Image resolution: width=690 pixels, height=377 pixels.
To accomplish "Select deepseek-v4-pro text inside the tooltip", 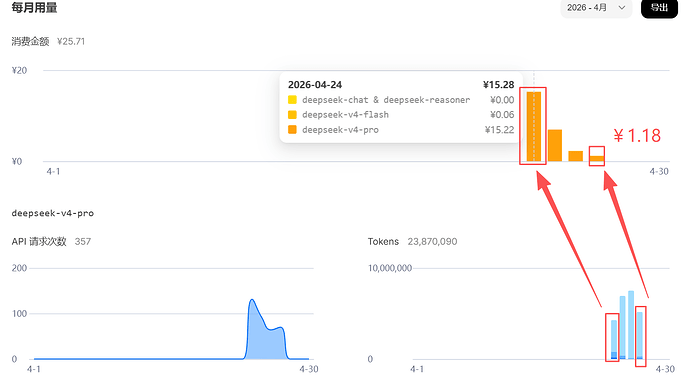I will point(340,130).
